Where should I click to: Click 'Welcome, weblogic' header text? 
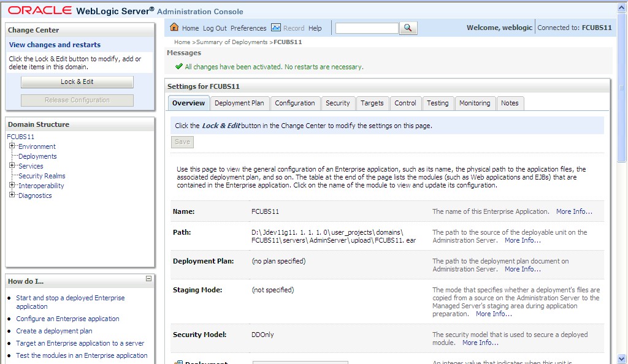point(499,28)
